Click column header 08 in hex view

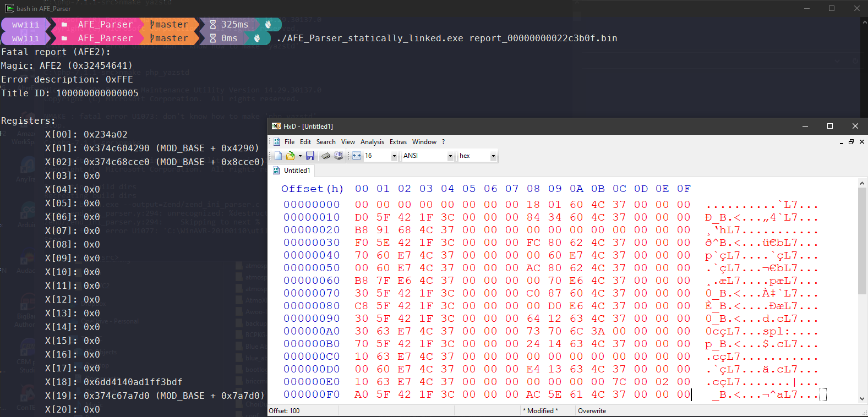533,189
